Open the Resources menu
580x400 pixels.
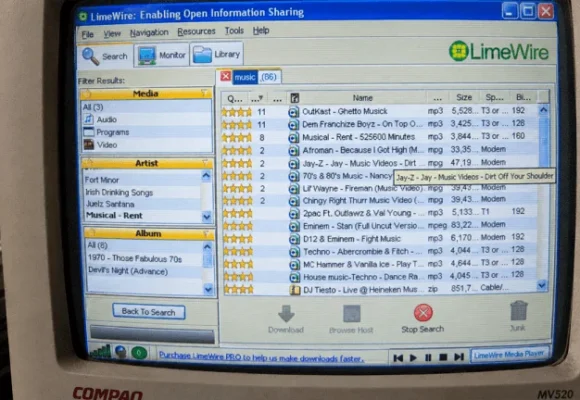click(x=196, y=32)
